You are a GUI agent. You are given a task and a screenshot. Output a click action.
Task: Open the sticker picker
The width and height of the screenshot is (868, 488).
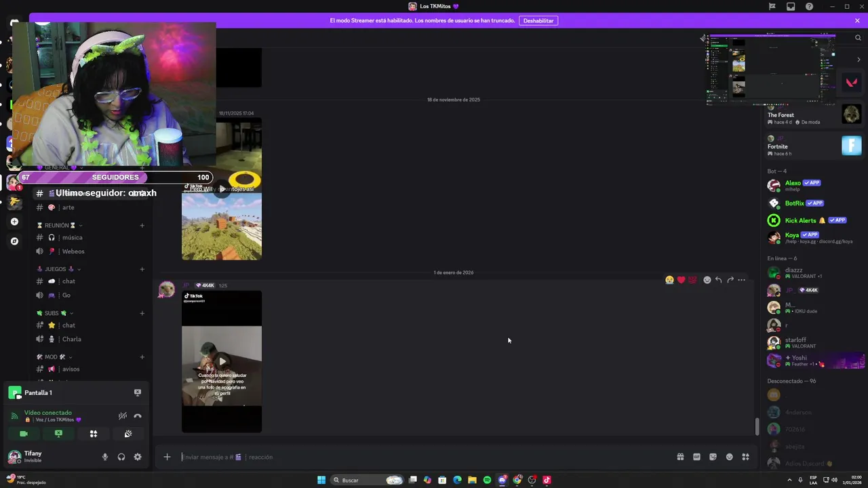(713, 457)
